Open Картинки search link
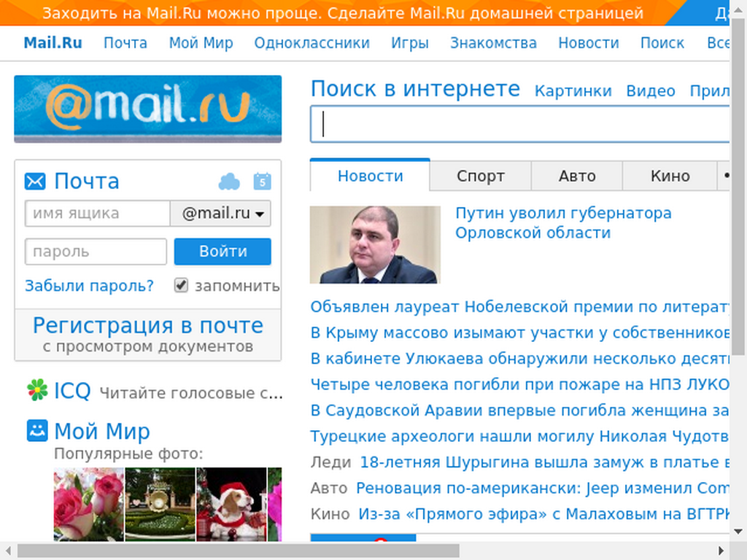Image resolution: width=747 pixels, height=560 pixels. [573, 90]
